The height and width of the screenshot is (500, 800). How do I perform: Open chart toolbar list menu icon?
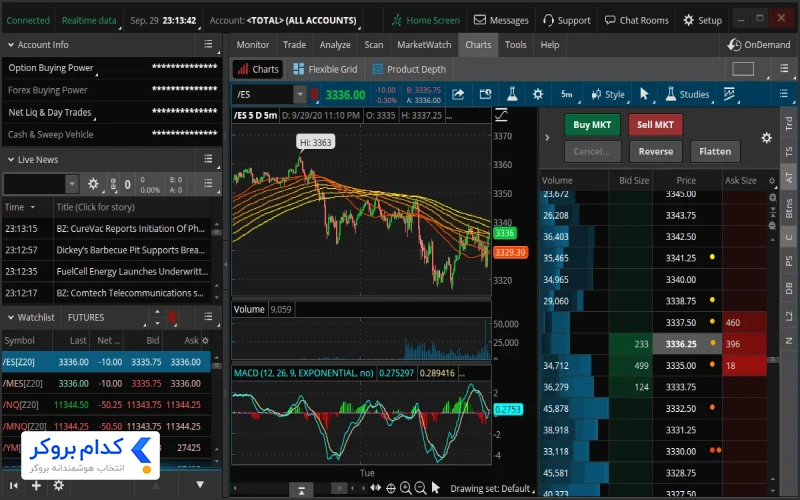click(x=784, y=94)
